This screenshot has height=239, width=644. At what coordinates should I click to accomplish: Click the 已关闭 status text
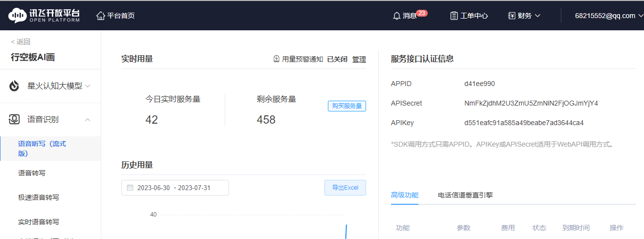click(x=337, y=59)
